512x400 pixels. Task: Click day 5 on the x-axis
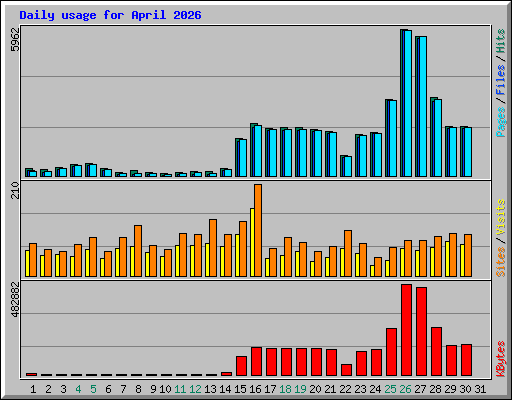tap(93, 389)
